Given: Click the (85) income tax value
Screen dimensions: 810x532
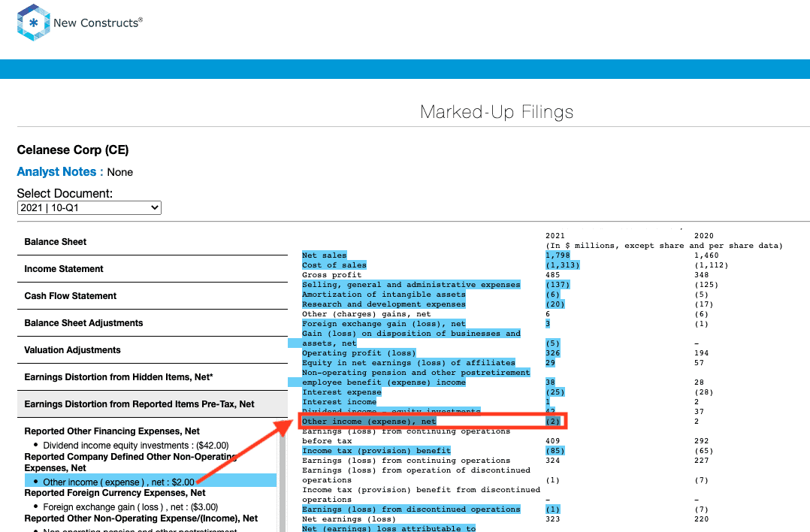Looking at the screenshot, I should pyautogui.click(x=555, y=451).
